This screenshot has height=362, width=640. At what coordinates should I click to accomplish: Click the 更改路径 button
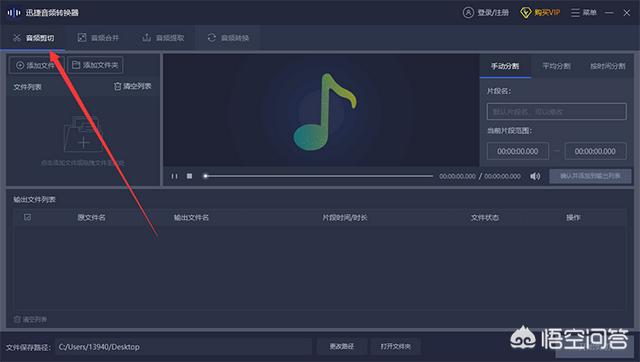point(342,346)
